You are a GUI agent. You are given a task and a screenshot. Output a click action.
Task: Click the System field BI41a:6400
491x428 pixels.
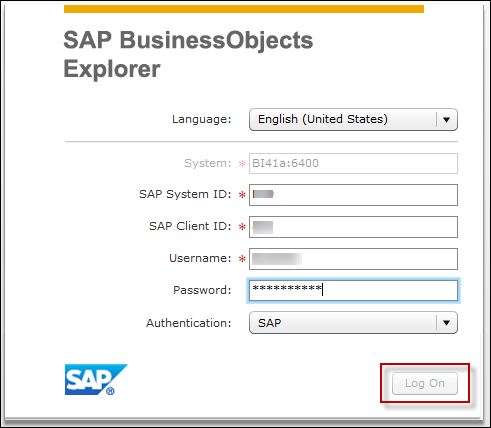pos(353,163)
